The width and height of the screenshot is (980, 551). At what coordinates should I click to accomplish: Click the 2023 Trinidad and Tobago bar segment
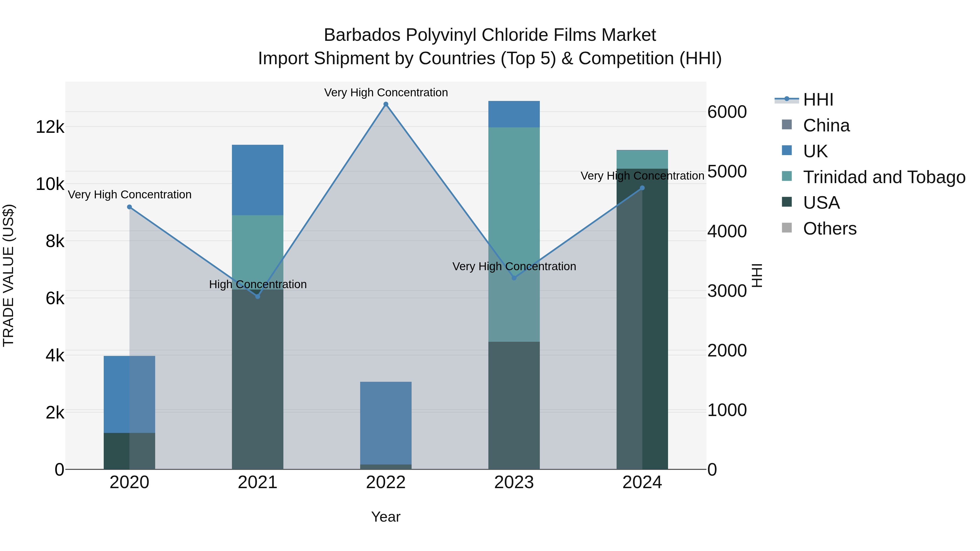point(514,235)
